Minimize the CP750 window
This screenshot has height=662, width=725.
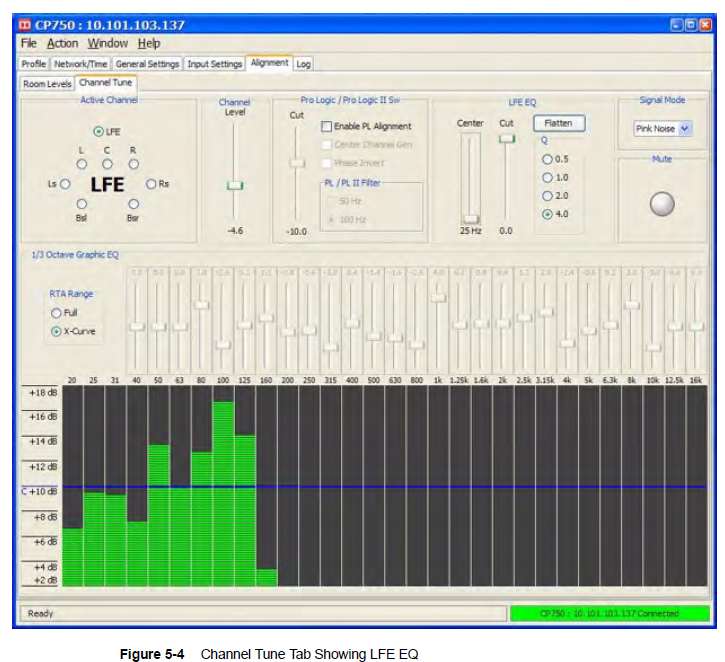[676, 25]
